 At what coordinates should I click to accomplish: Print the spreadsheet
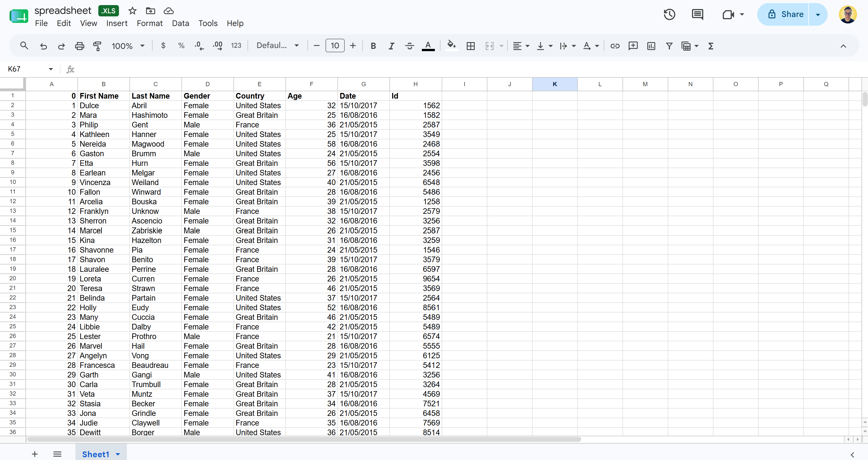pos(79,46)
